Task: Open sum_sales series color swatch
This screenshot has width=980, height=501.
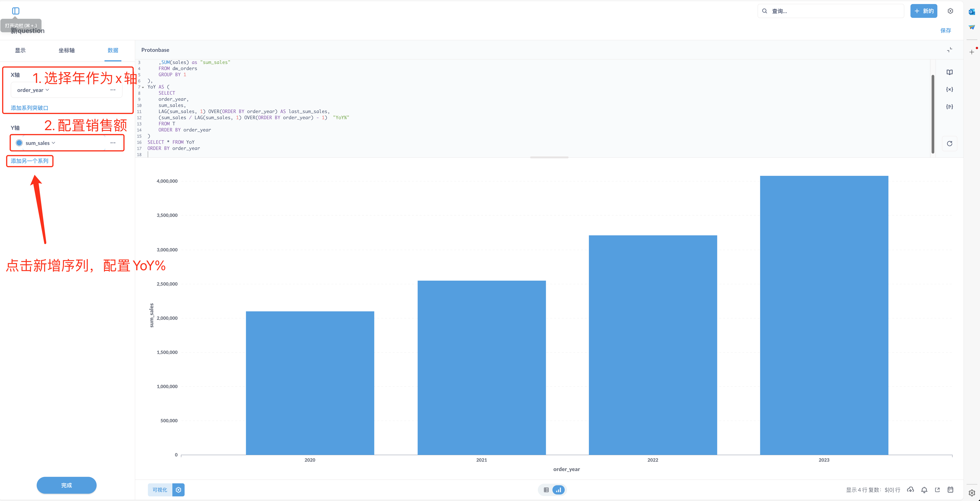Action: click(x=19, y=143)
